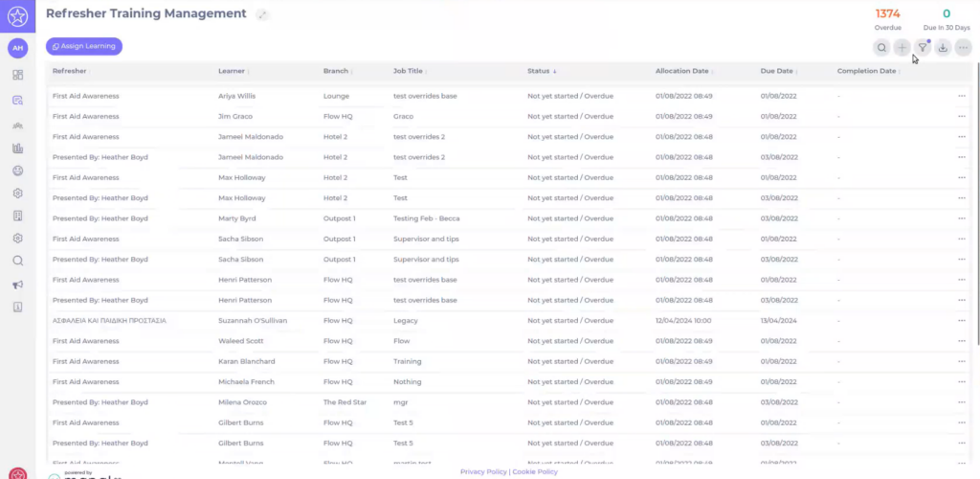Open the toolbar more options ellipsis
980x479 pixels.
(x=963, y=48)
